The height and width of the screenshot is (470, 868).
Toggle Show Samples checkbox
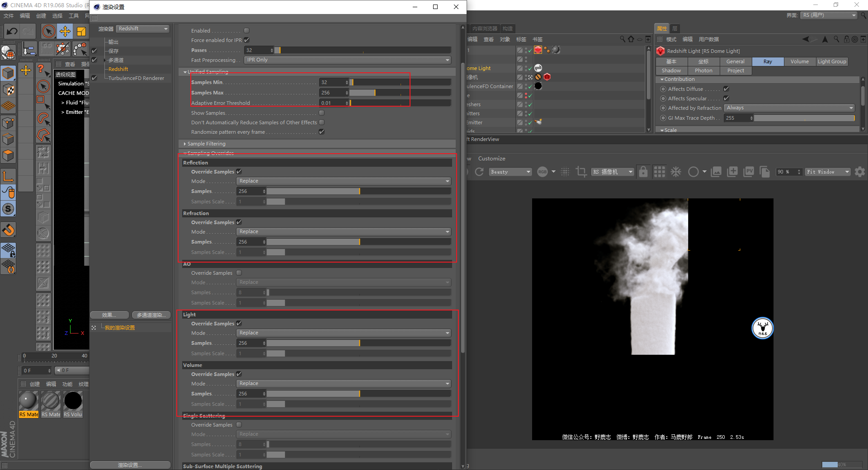coord(322,113)
